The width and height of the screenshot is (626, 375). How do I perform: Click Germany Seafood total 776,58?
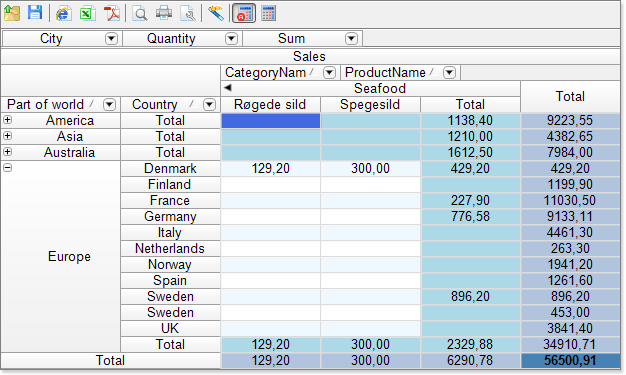(470, 216)
